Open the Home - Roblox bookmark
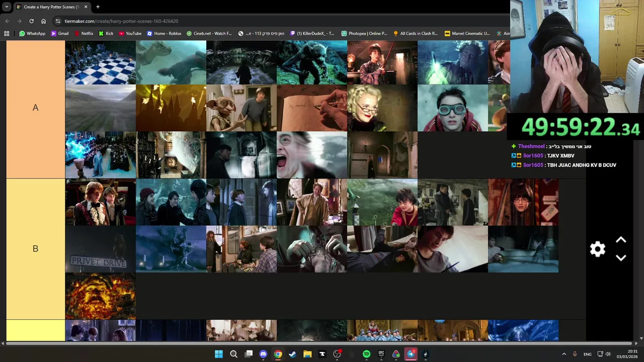Image resolution: width=644 pixels, height=362 pixels. [164, 34]
